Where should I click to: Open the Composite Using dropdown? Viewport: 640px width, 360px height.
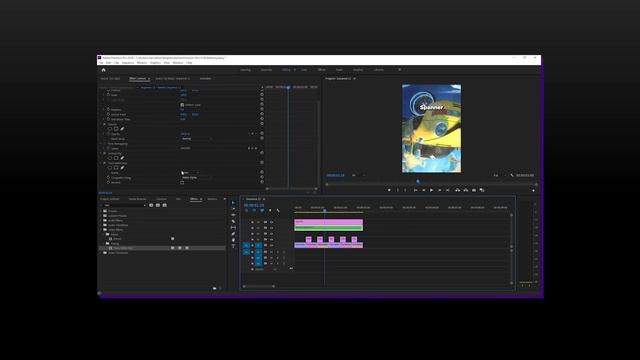coord(197,178)
